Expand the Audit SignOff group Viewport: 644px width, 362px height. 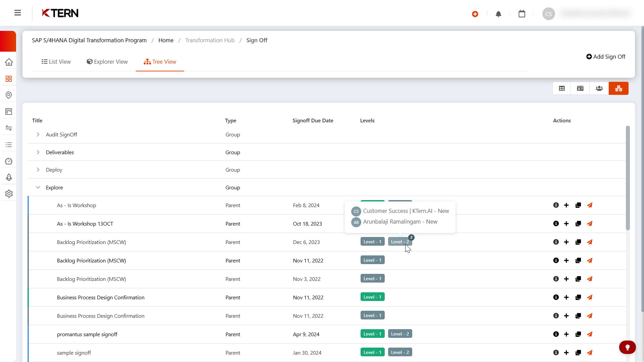[38, 134]
